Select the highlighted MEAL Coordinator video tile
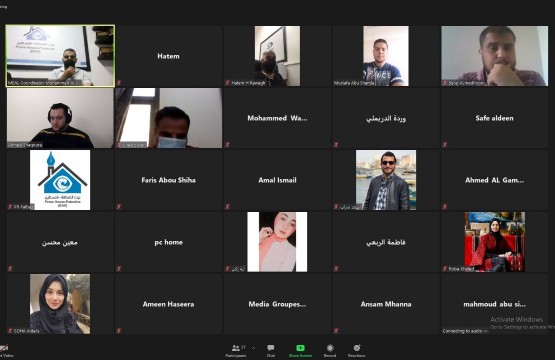This screenshot has width=555, height=360. click(60, 56)
